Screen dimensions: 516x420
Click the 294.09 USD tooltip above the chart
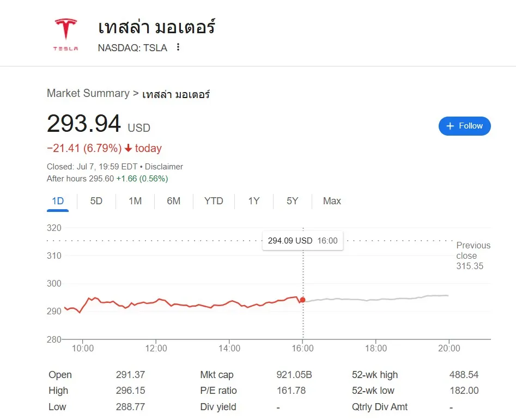click(302, 240)
